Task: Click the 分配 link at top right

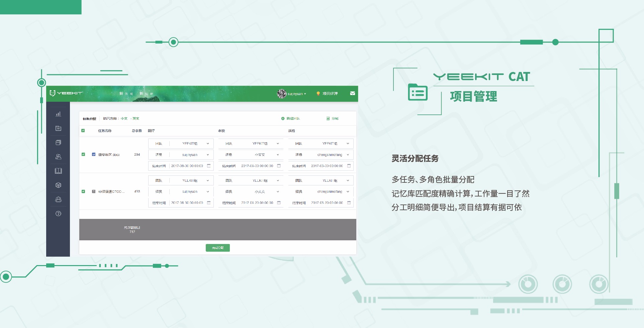Action: pos(332,118)
